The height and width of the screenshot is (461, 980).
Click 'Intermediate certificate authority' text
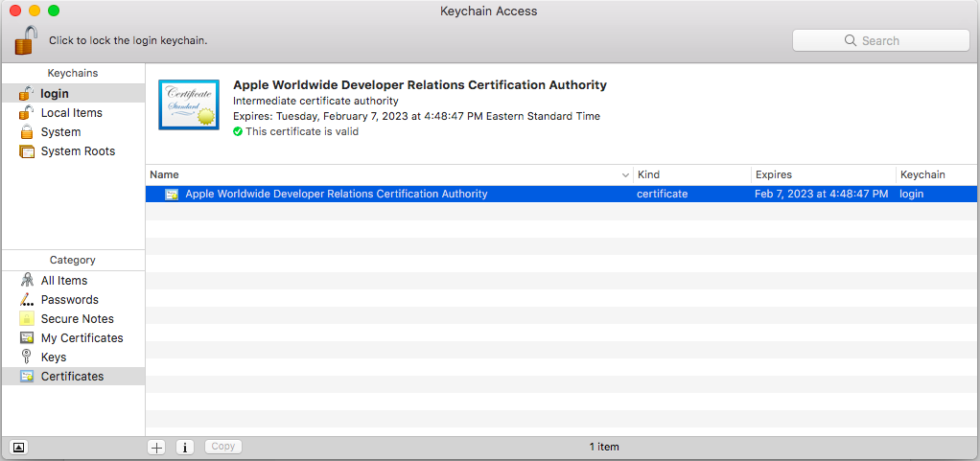point(315,101)
